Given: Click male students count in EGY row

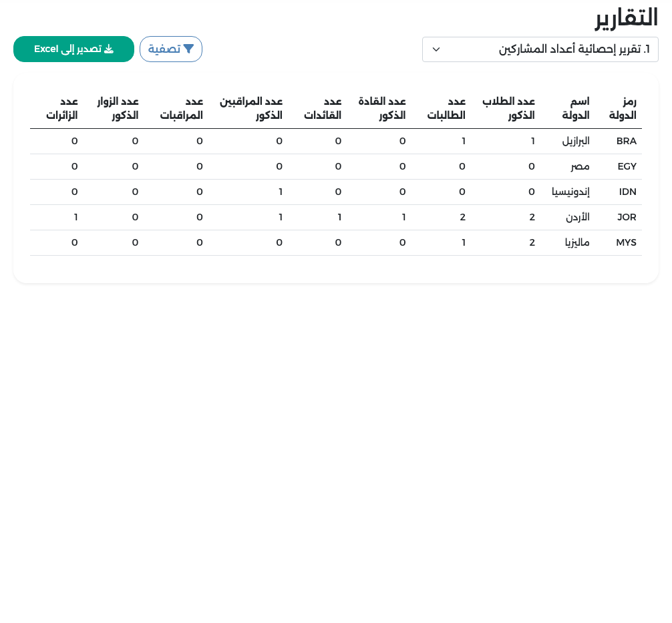Looking at the screenshot, I should pos(532,166).
